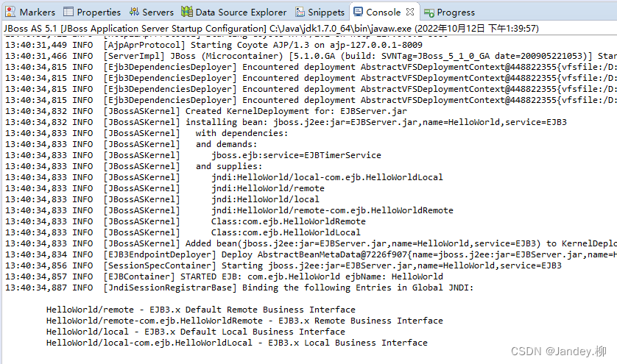Click 'jndi:HelloWorld/remote-com.ejb.HelloWorldRemote' line
The height and width of the screenshot is (364, 617).
point(229,210)
